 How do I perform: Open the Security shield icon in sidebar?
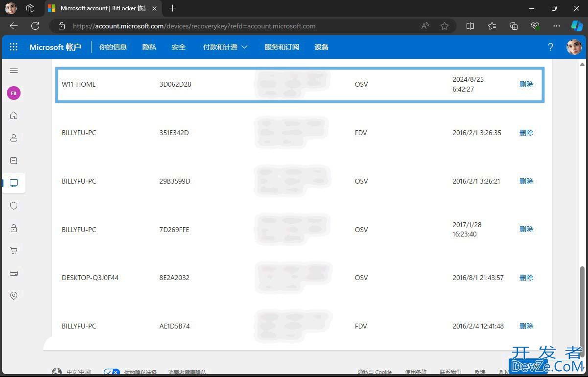(14, 206)
